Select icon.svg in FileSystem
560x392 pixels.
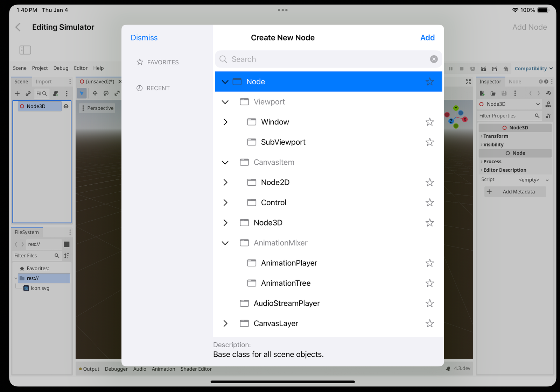click(40, 288)
